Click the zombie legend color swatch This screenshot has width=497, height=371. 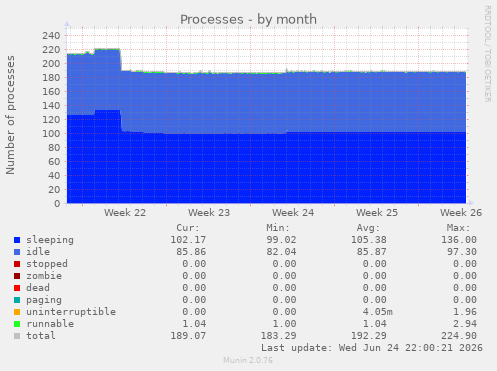pyautogui.click(x=17, y=276)
